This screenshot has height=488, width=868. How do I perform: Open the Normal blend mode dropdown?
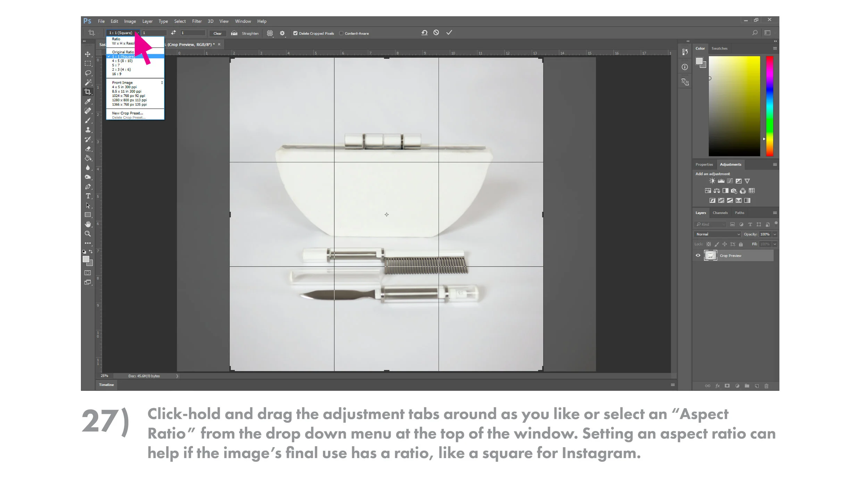pos(718,234)
